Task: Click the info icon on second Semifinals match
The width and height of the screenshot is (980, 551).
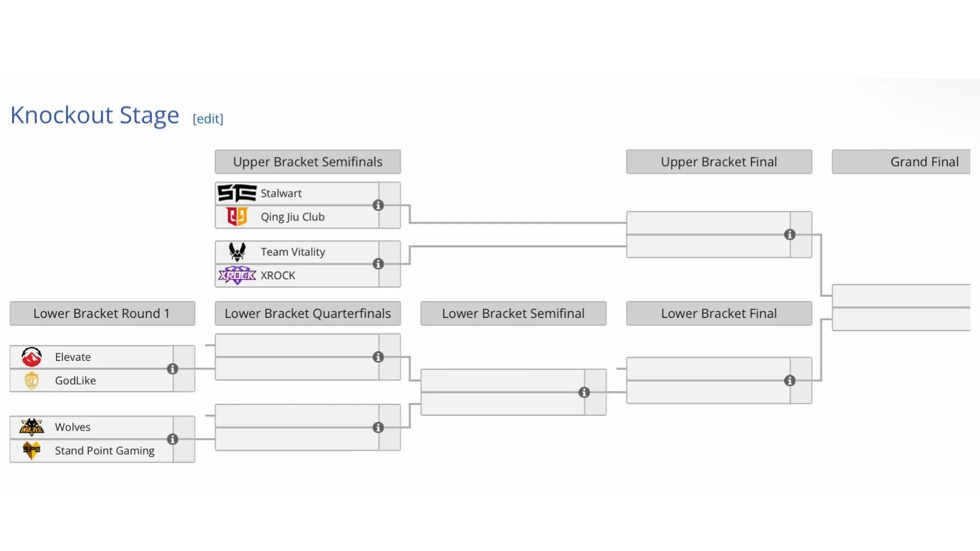Action: click(378, 263)
